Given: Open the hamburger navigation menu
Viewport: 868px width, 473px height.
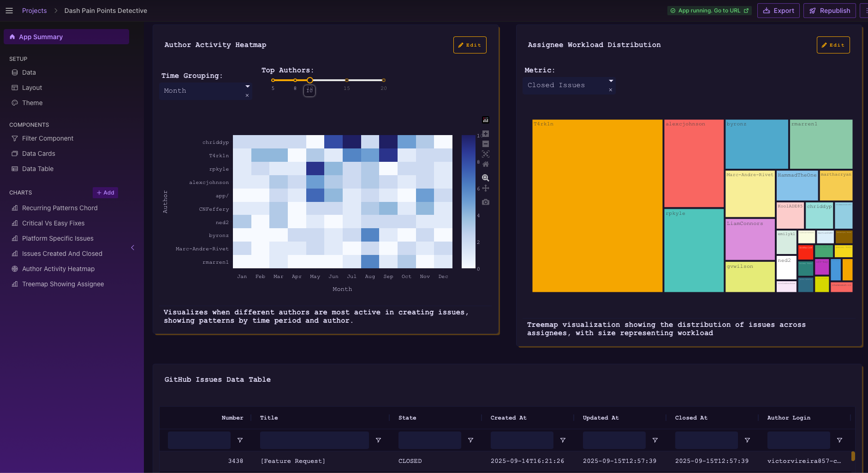Looking at the screenshot, I should pos(9,11).
